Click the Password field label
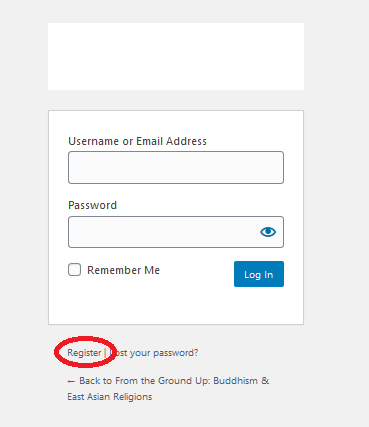The image size is (369, 427). (x=92, y=205)
